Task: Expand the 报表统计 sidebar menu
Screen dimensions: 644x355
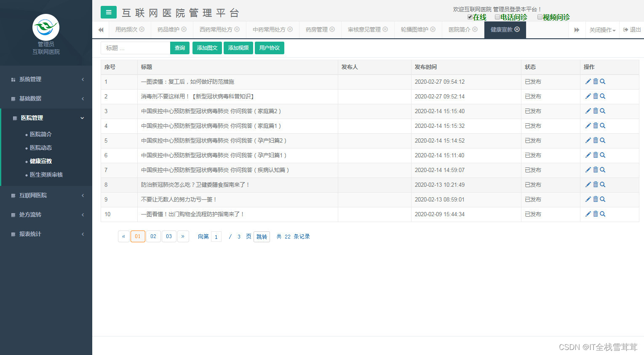Action: (x=46, y=234)
